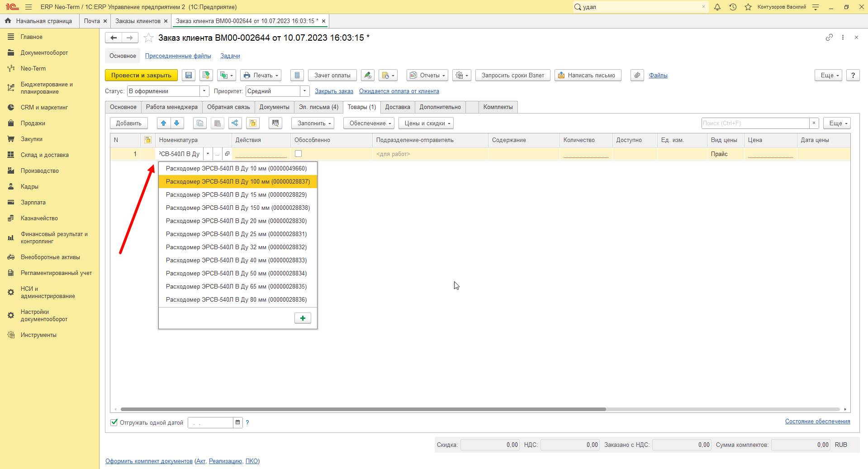The width and height of the screenshot is (868, 469).
Task: Move row up with blue up arrow
Action: click(164, 123)
